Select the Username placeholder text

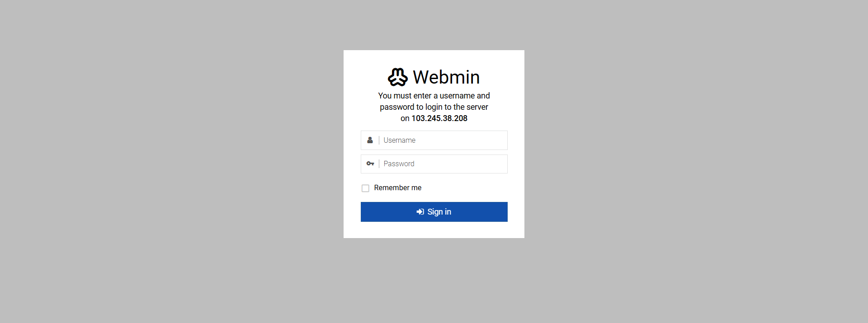(x=399, y=140)
